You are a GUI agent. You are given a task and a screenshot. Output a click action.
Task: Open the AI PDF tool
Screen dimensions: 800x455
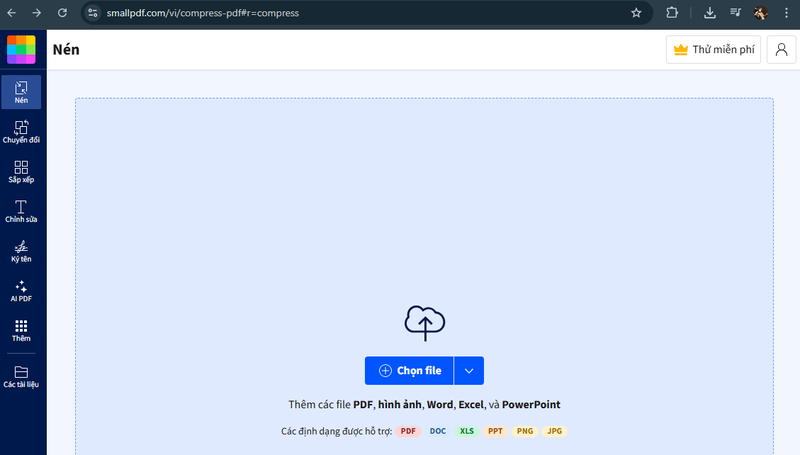tap(21, 291)
